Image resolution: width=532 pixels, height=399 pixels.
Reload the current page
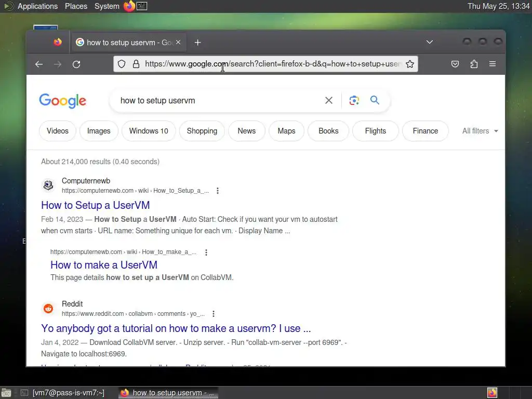pyautogui.click(x=77, y=64)
